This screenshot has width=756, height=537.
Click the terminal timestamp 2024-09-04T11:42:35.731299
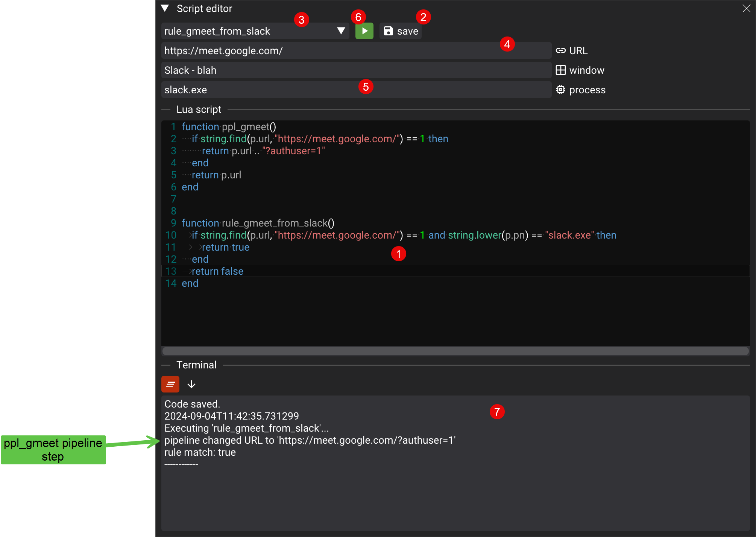coord(232,416)
